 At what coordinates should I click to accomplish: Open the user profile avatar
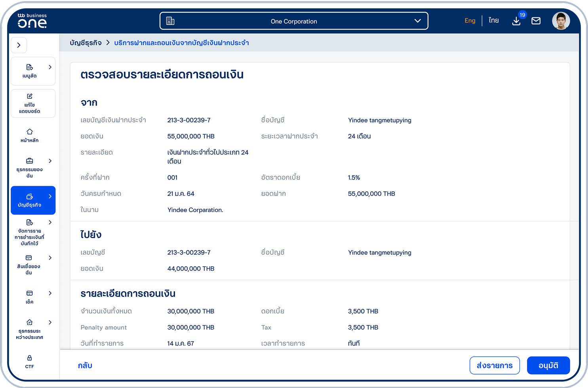561,21
